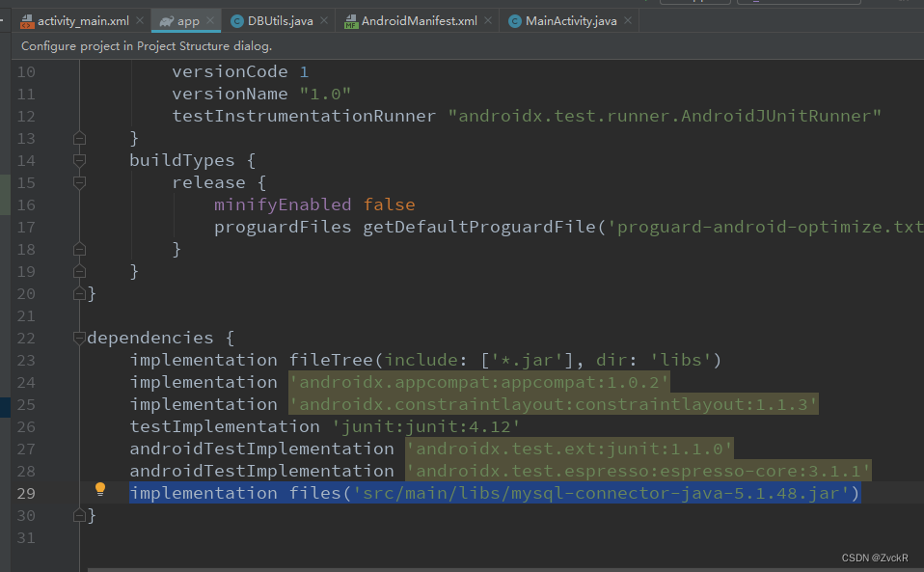Click the dependencies keyword
The height and width of the screenshot is (572, 924).
(x=150, y=339)
